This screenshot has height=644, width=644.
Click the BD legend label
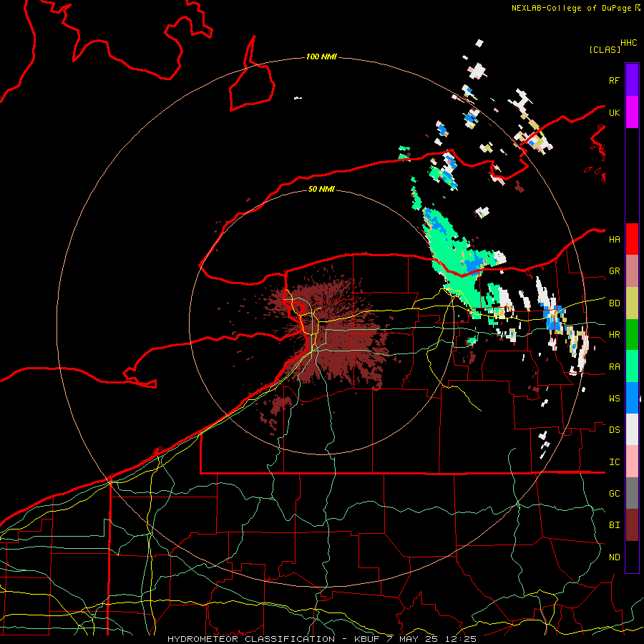point(614,303)
